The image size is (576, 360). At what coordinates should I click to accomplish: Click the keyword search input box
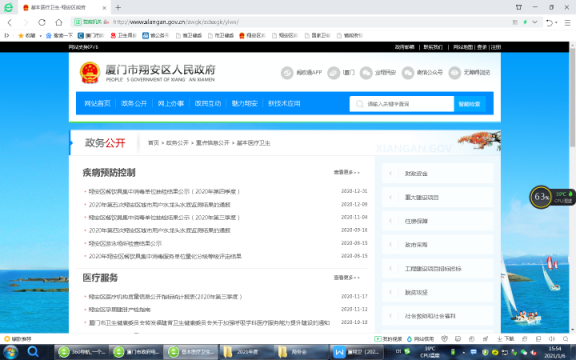pos(402,104)
